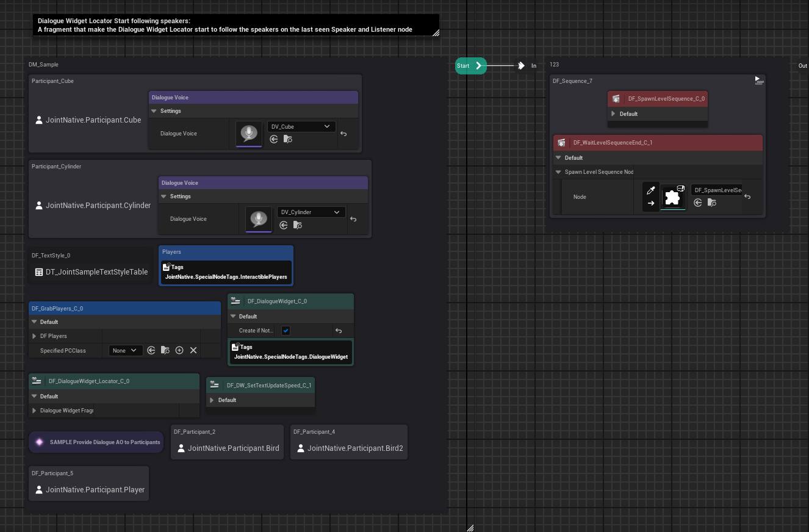Reset Dialogue Voice of Participant_Cube to default
Image resolution: width=809 pixels, height=532 pixels.
click(343, 134)
